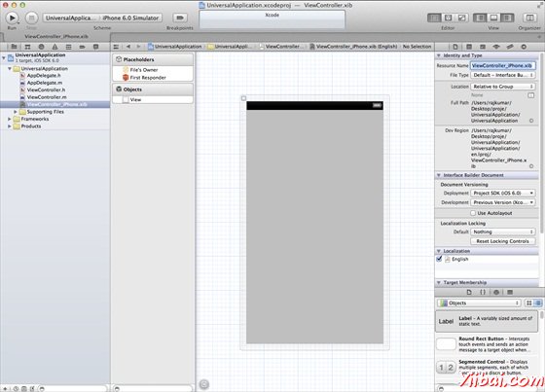Show the Symbol navigator

click(27, 47)
